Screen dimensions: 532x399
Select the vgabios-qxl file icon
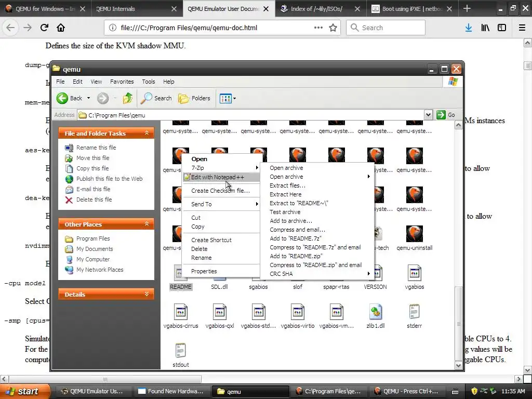pyautogui.click(x=220, y=312)
